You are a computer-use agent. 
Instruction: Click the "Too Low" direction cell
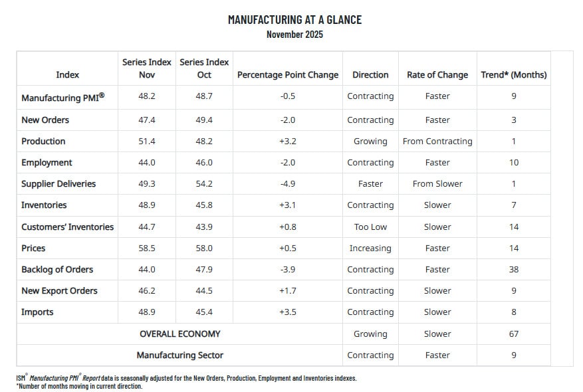(x=370, y=227)
